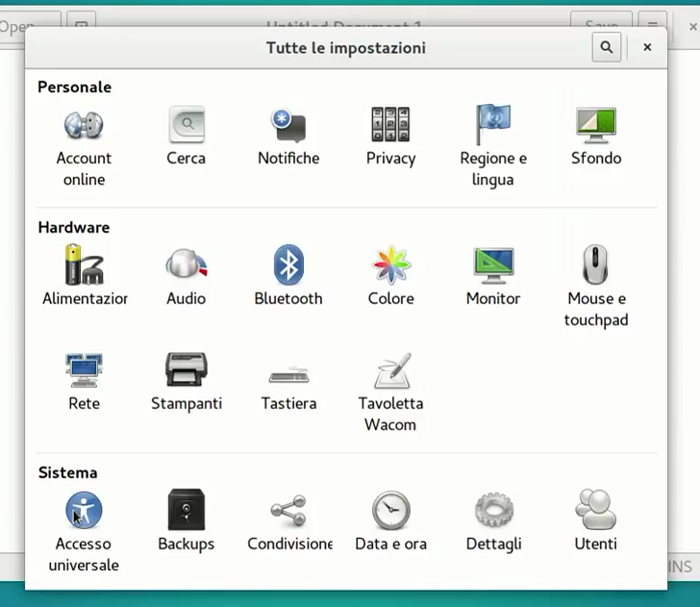Click the search button in header bar
Screen dimensions: 700x607
coord(606,47)
